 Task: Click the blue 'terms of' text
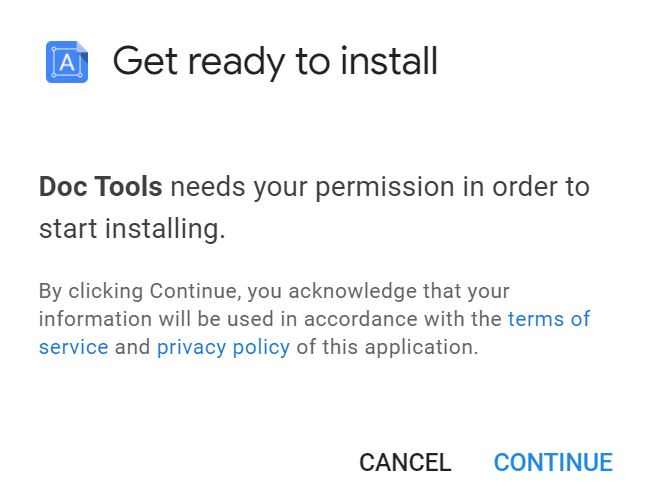tap(549, 319)
